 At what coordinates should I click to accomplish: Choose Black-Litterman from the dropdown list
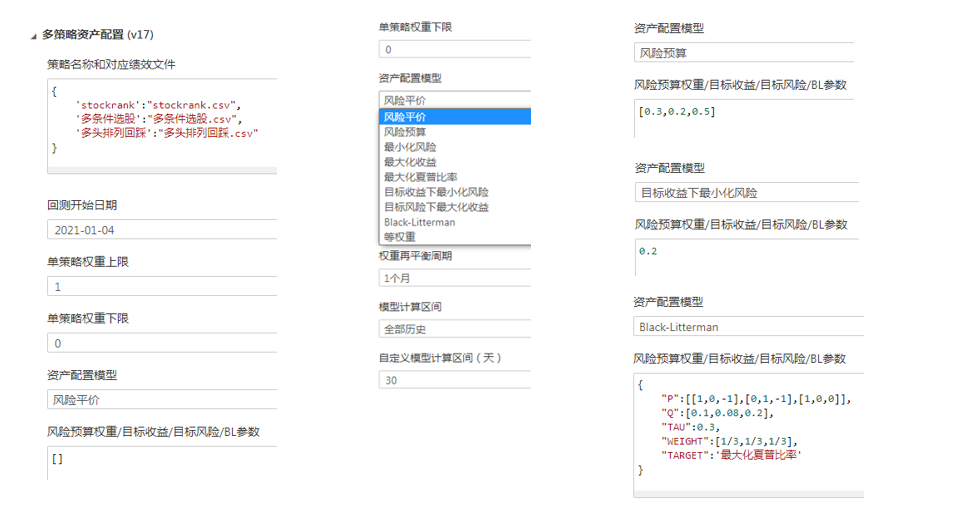point(455,221)
